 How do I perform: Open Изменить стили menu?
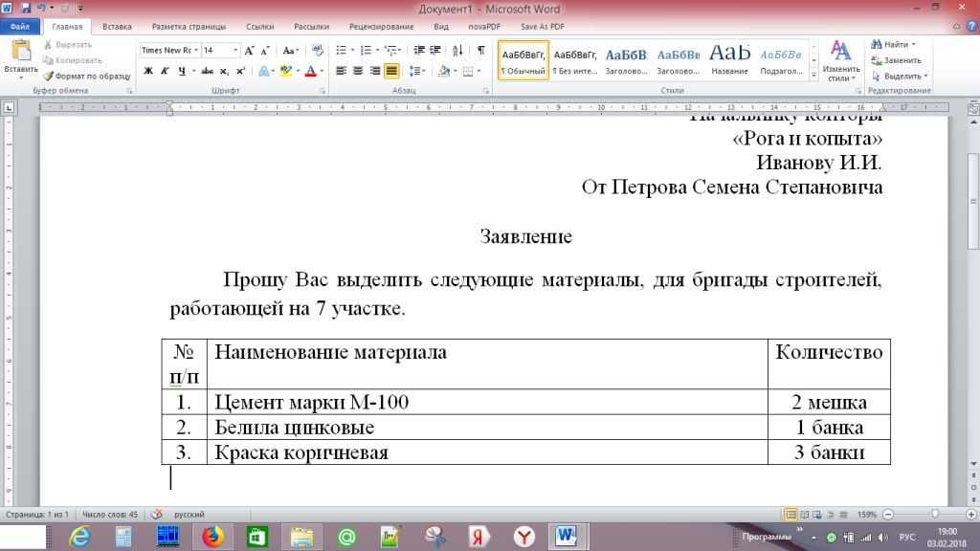(840, 60)
